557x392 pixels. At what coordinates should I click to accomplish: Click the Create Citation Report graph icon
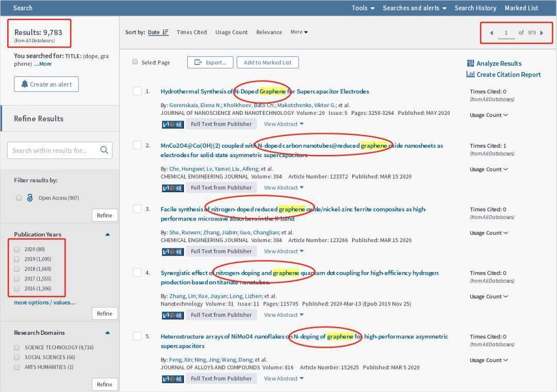[470, 74]
